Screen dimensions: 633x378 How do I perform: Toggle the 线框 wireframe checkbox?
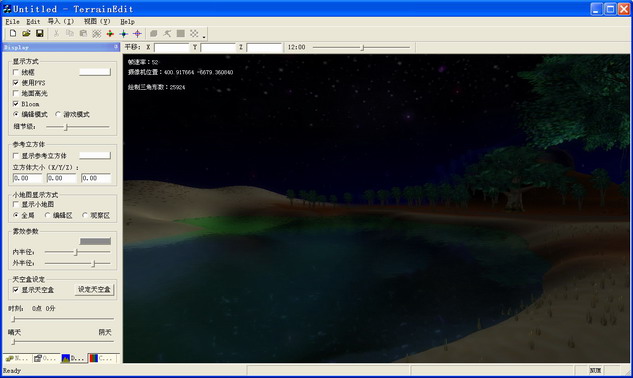[x=16, y=72]
